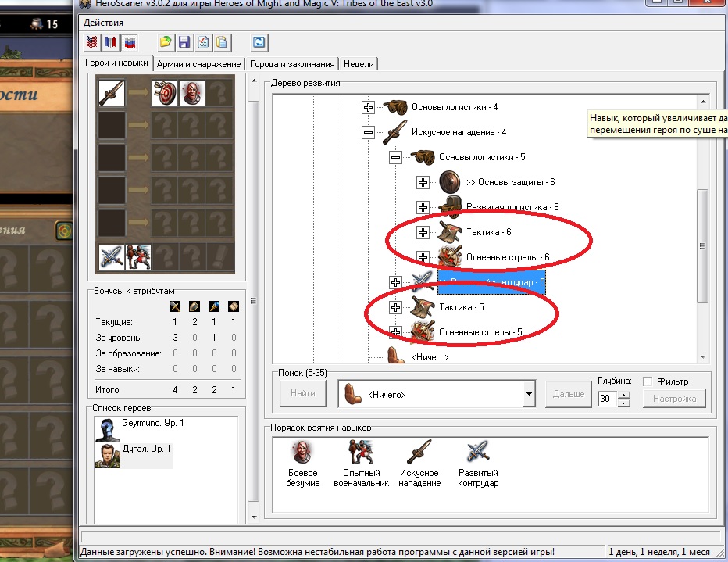Select tree row Огненные стрелы - 6
Screen dimensions: 728x562
pos(508,257)
